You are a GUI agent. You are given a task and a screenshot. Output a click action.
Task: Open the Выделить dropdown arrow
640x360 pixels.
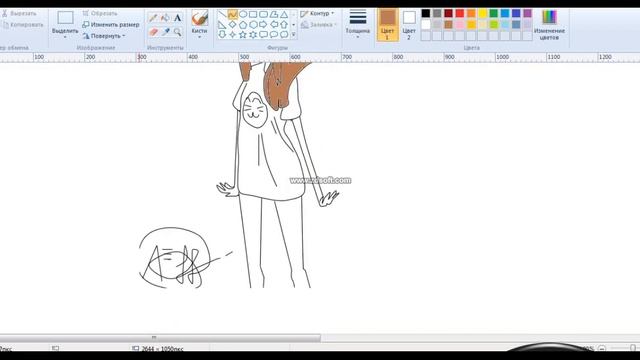point(65,37)
